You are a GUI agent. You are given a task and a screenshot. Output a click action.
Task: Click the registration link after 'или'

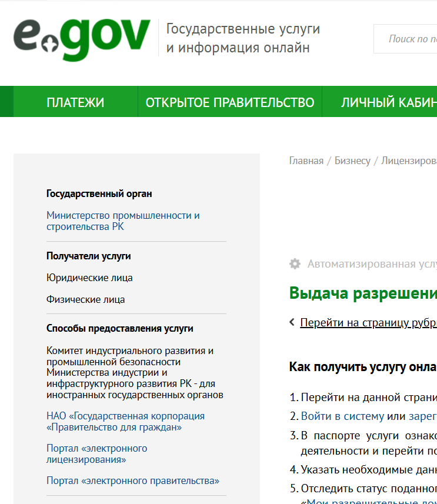point(423,416)
